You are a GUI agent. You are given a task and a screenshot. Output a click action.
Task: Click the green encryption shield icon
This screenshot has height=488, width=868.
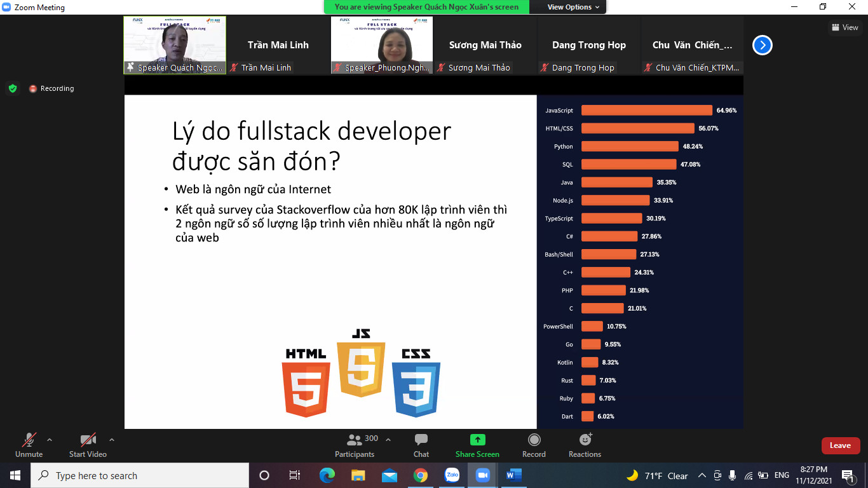point(13,88)
